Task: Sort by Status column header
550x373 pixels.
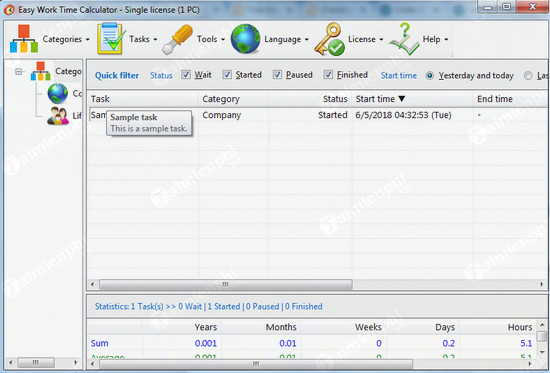Action: pos(310,99)
